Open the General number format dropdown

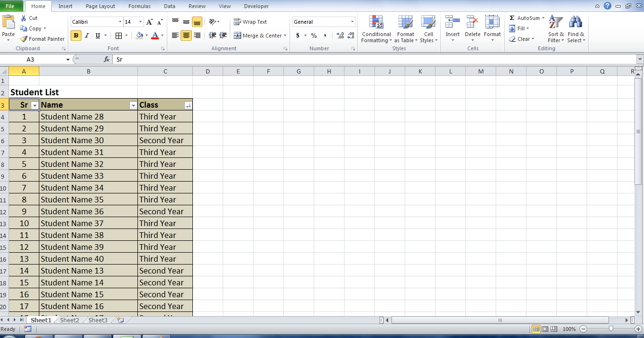coord(352,22)
